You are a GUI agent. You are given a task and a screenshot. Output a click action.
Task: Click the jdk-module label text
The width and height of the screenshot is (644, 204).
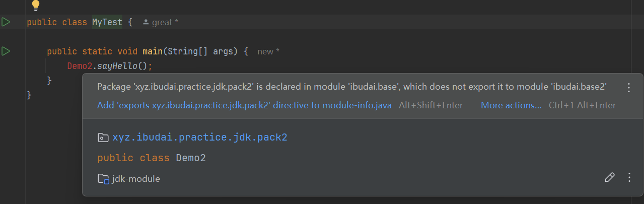pyautogui.click(x=137, y=178)
